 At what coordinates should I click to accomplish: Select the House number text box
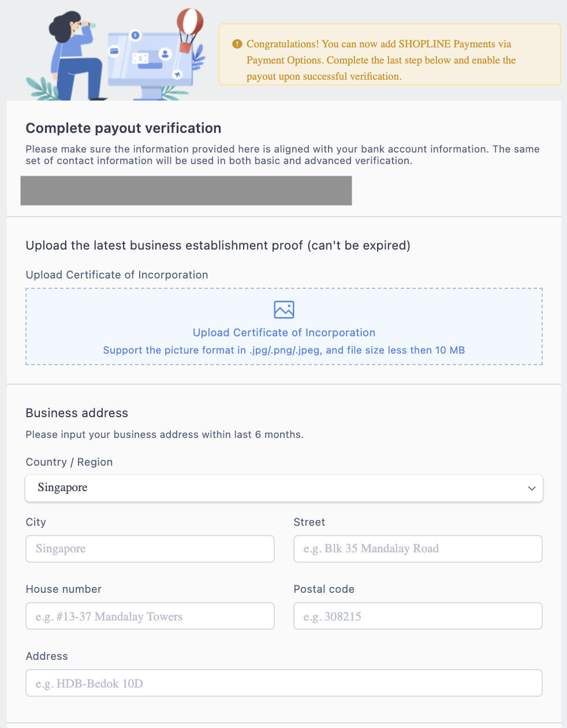(x=150, y=616)
